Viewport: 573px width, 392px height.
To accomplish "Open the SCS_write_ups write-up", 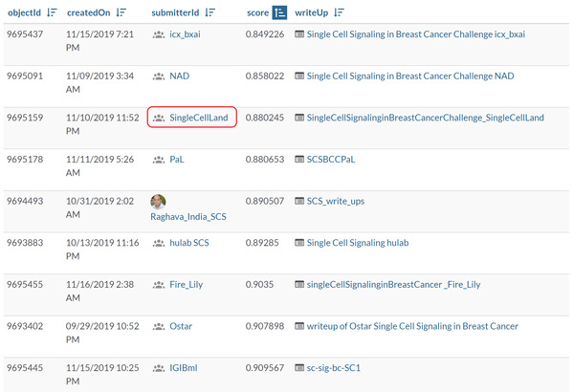I will pos(336,202).
